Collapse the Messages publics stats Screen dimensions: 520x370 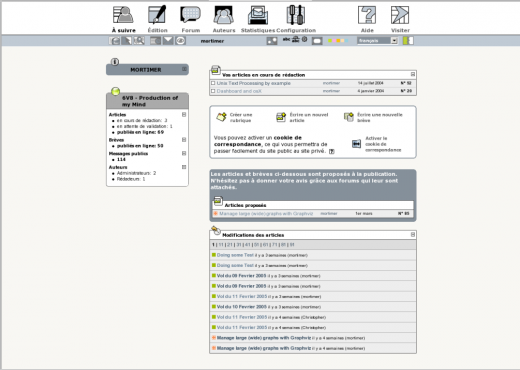tap(184, 153)
